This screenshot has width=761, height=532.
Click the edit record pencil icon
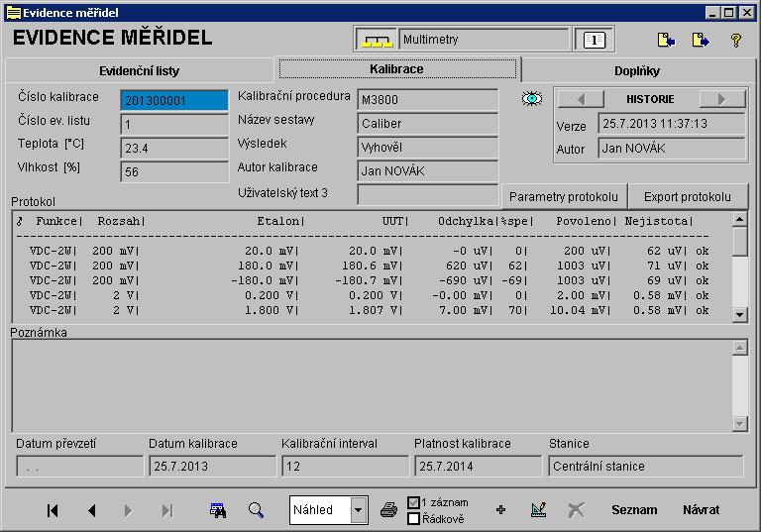click(x=539, y=509)
